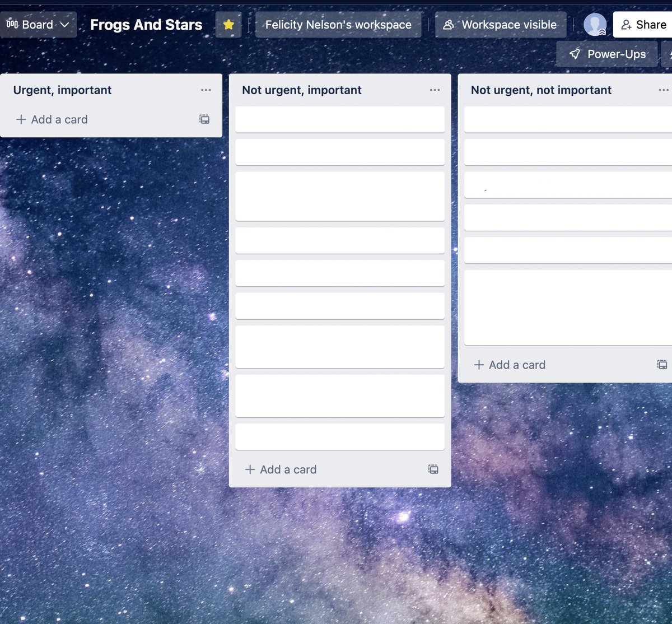Click the Urgent, important list title
Screen dimensions: 672x624
click(63, 90)
